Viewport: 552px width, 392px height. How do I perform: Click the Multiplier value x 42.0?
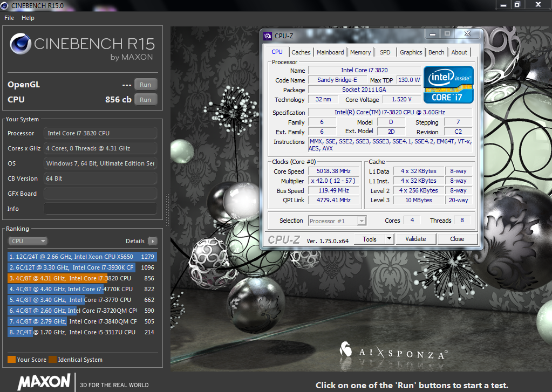[x=333, y=181]
